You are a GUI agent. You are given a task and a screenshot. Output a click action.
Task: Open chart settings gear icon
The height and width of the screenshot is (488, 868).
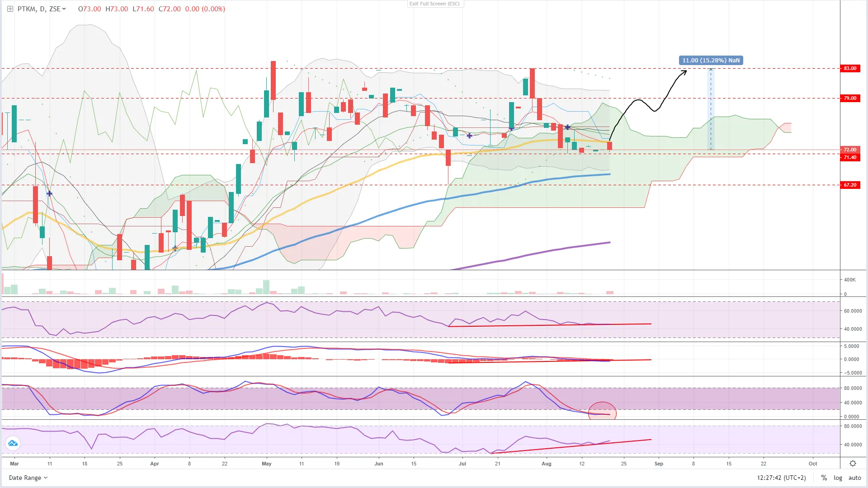tap(853, 464)
